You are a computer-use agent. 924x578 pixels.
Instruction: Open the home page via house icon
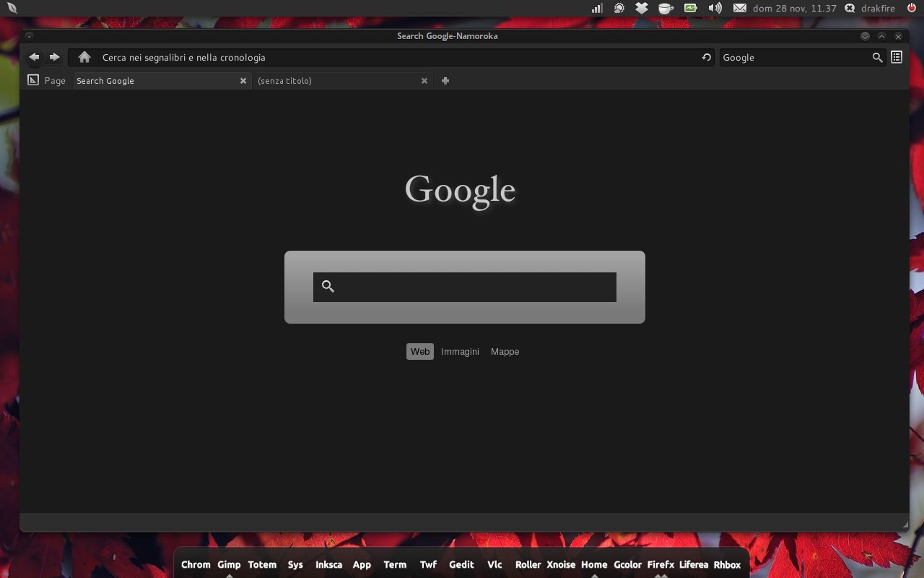[84, 57]
